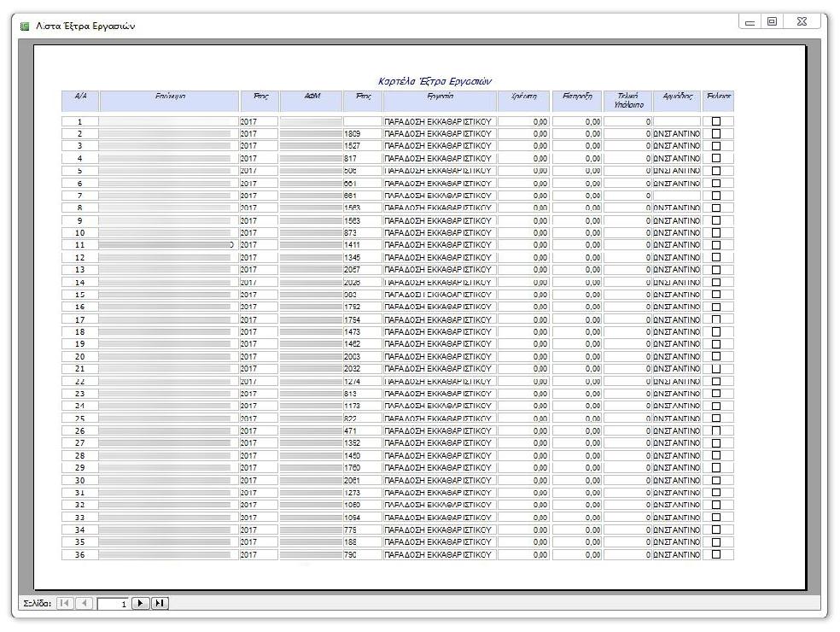Select code 790 in row 36
Screen dimensions: 840x632
pos(350,555)
